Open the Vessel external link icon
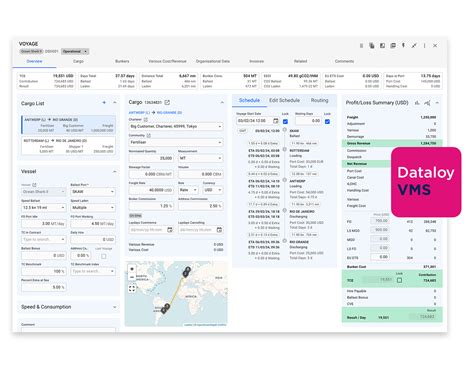474x370 pixels. tap(34, 185)
